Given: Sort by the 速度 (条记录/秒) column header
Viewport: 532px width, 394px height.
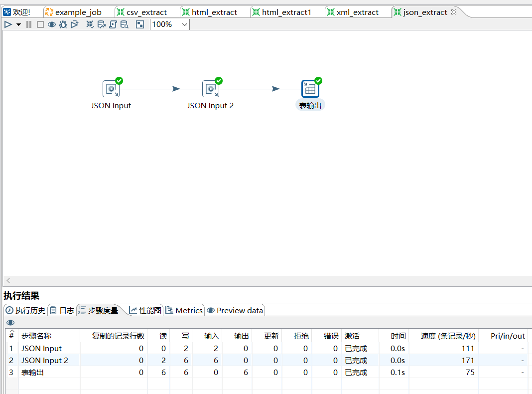Looking at the screenshot, I should click(x=444, y=336).
